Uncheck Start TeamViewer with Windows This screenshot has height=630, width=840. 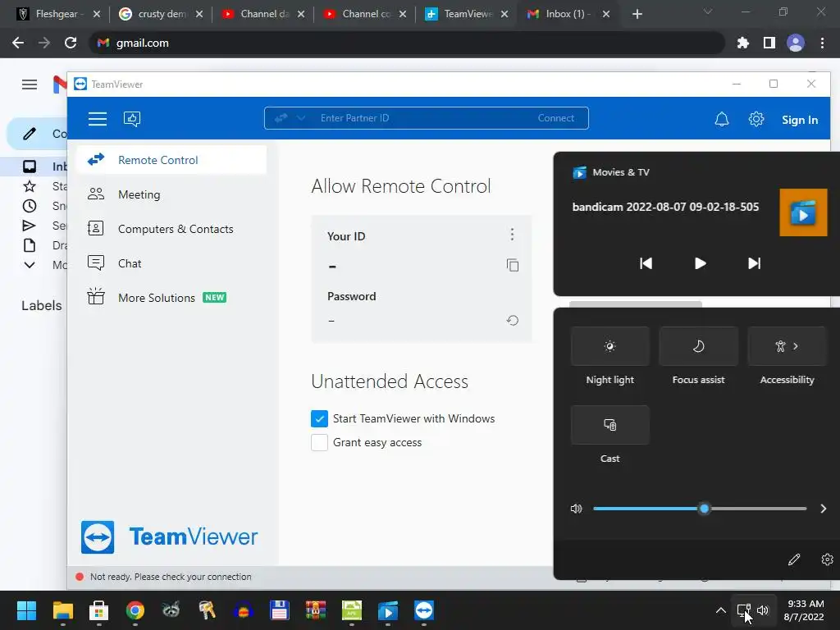tap(319, 418)
